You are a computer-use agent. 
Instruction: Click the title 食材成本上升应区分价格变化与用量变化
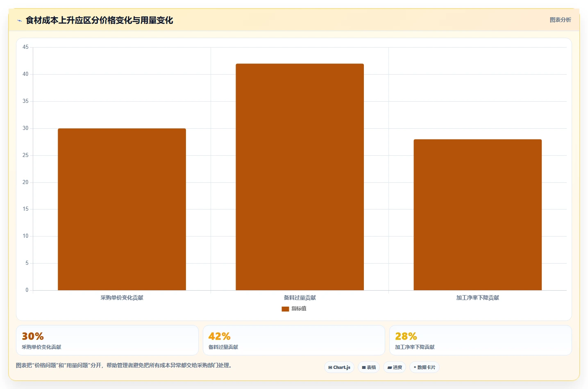point(99,20)
